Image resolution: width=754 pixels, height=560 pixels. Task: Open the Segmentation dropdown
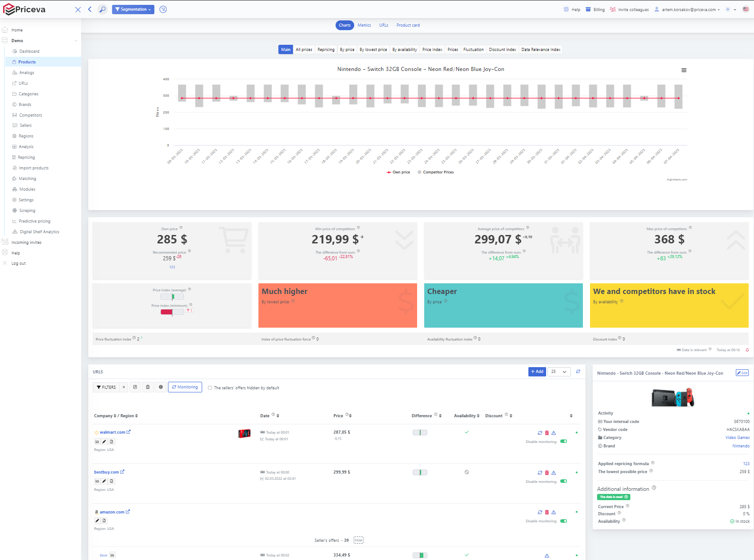click(133, 9)
